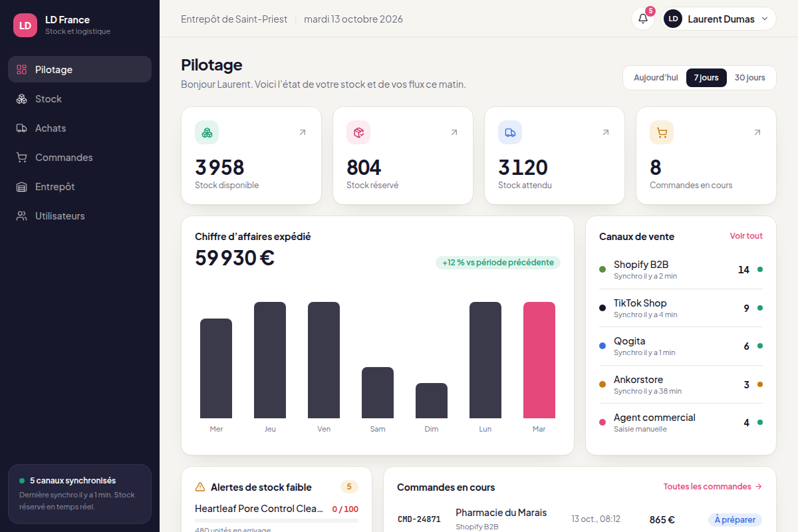The height and width of the screenshot is (532, 798).
Task: Click Pharmacie du Marais customer name
Action: [x=501, y=513]
